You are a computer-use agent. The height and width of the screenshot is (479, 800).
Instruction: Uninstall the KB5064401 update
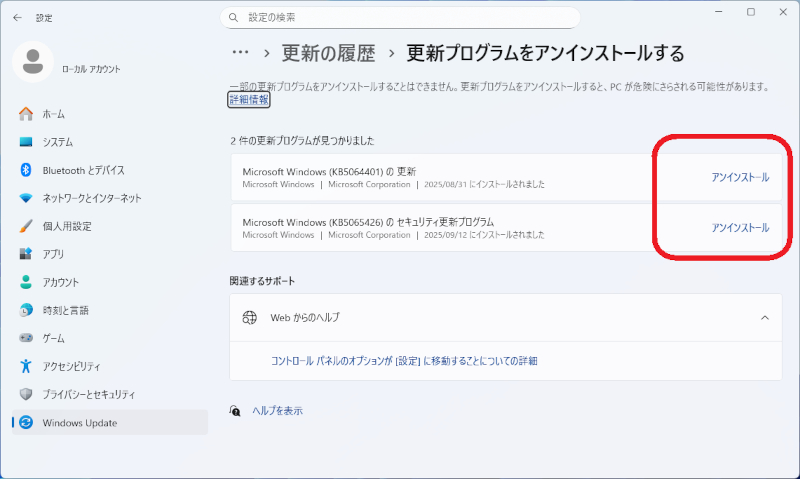(740, 177)
